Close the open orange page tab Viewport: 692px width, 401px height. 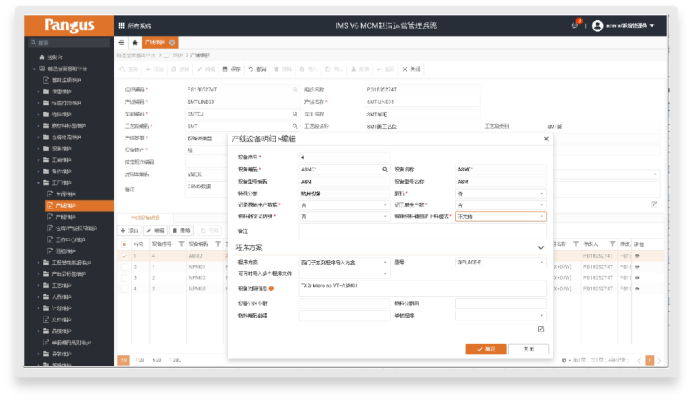[171, 43]
